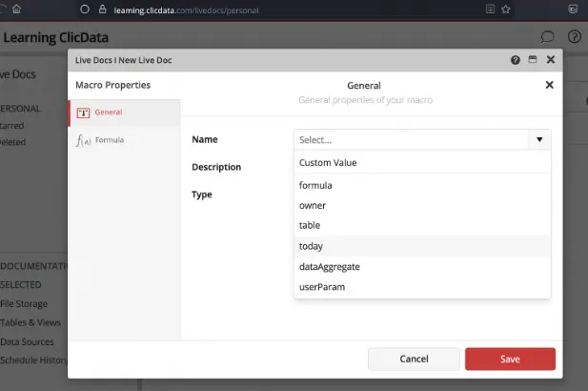
Task: Click the Type field label
Action: [x=202, y=195]
